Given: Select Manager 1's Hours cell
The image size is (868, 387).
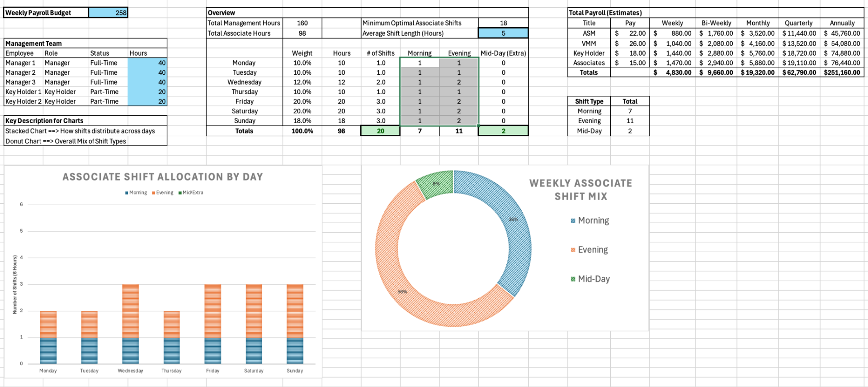Looking at the screenshot, I should point(147,63).
